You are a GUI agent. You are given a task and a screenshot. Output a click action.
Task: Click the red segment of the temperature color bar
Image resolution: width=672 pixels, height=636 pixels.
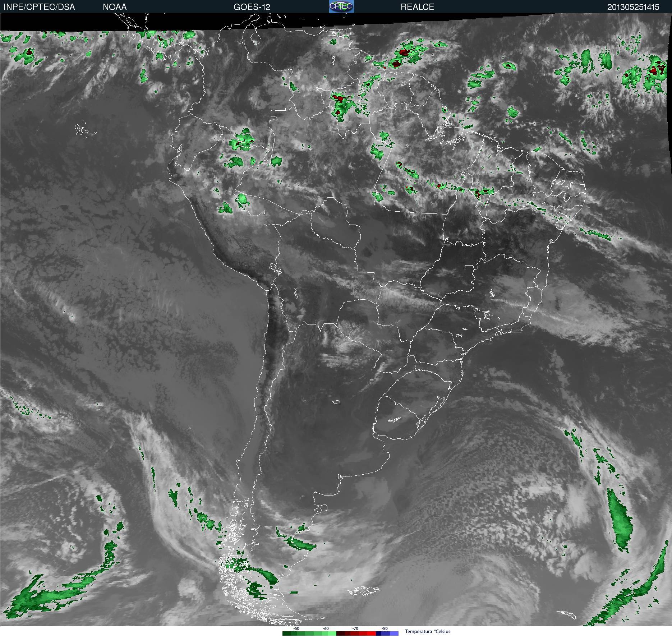click(x=356, y=633)
